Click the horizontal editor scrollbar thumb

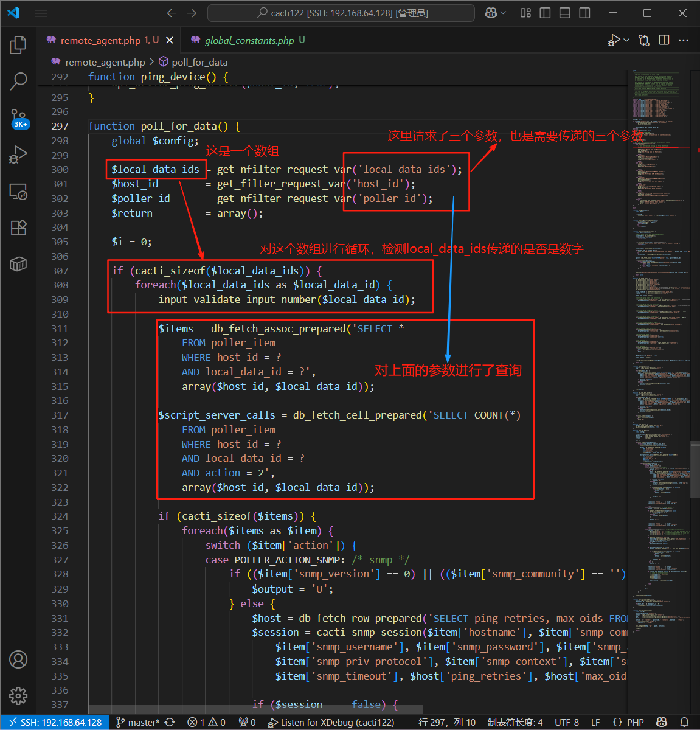click(255, 709)
